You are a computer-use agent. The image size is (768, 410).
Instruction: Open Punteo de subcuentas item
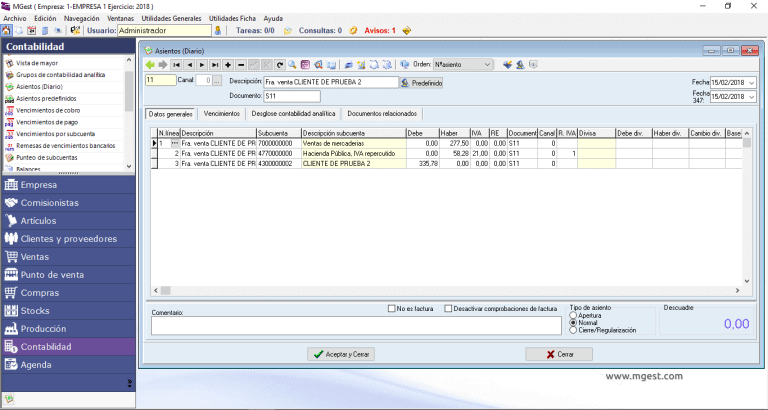click(47, 158)
